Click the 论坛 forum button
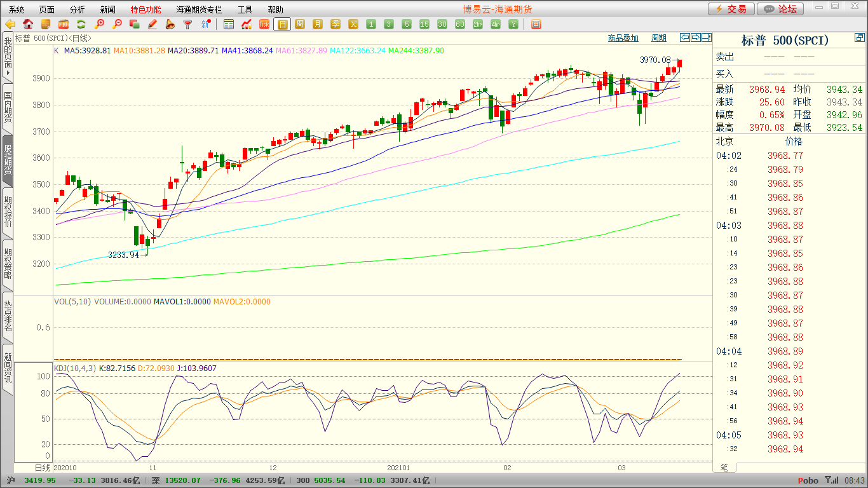This screenshot has width=868, height=488. [x=781, y=9]
